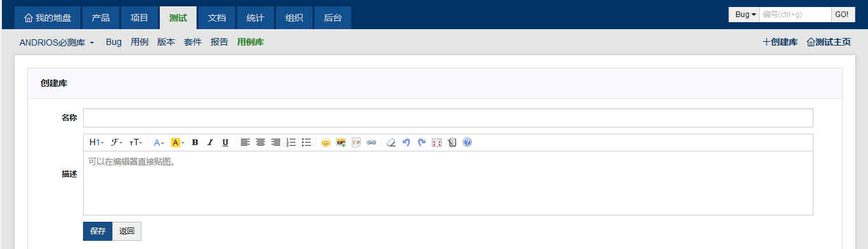The image size is (868, 249).
Task: Open the 项目 tab
Action: coord(139,18)
